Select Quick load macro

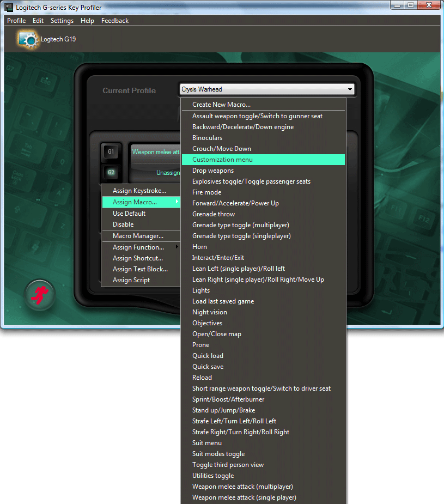click(264, 356)
